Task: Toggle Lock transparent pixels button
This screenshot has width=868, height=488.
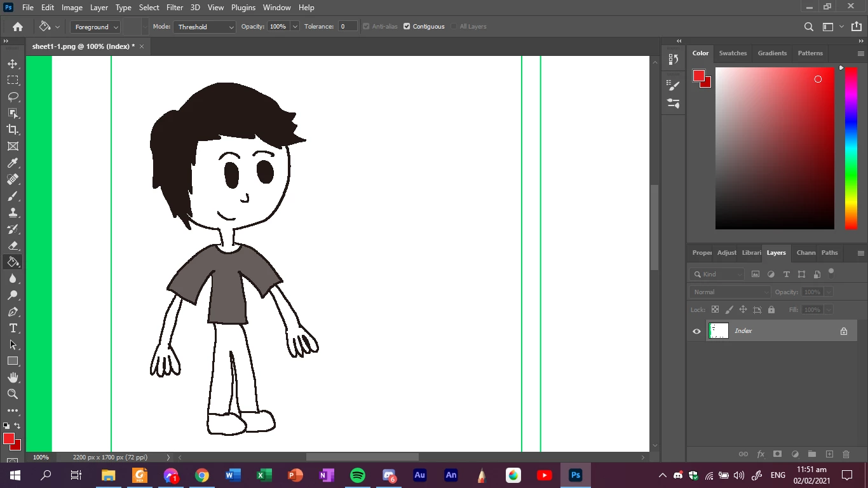Action: tap(715, 310)
